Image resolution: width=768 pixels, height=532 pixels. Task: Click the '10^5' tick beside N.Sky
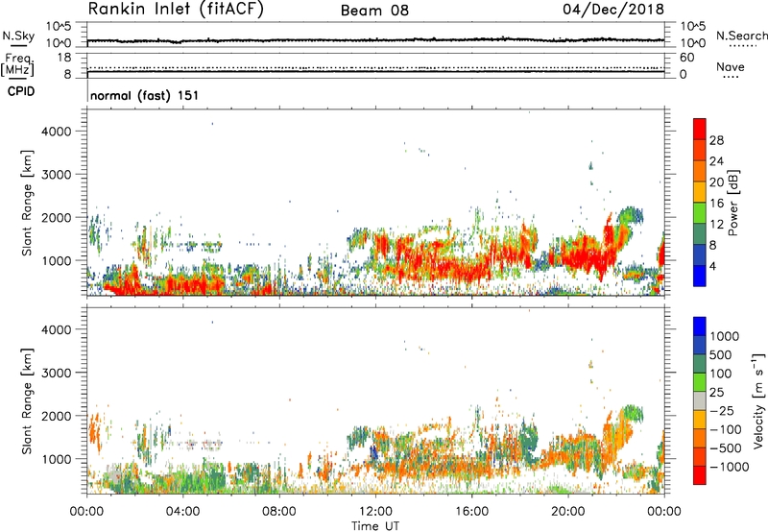(59, 27)
